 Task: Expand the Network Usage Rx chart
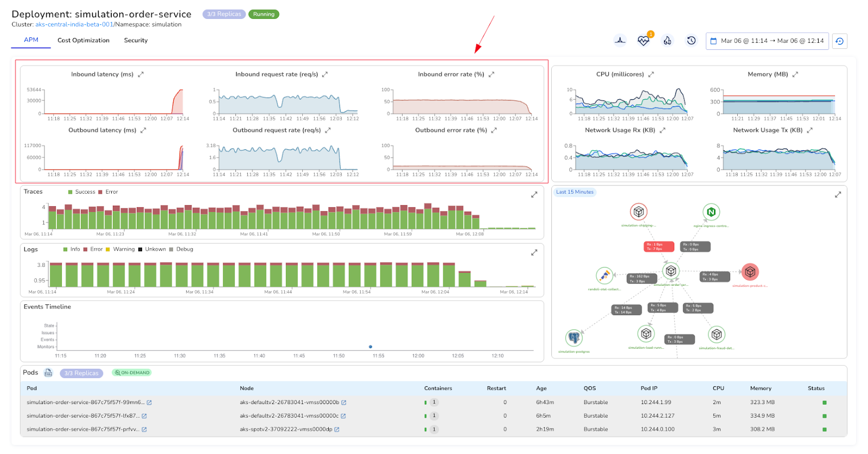[x=662, y=130]
